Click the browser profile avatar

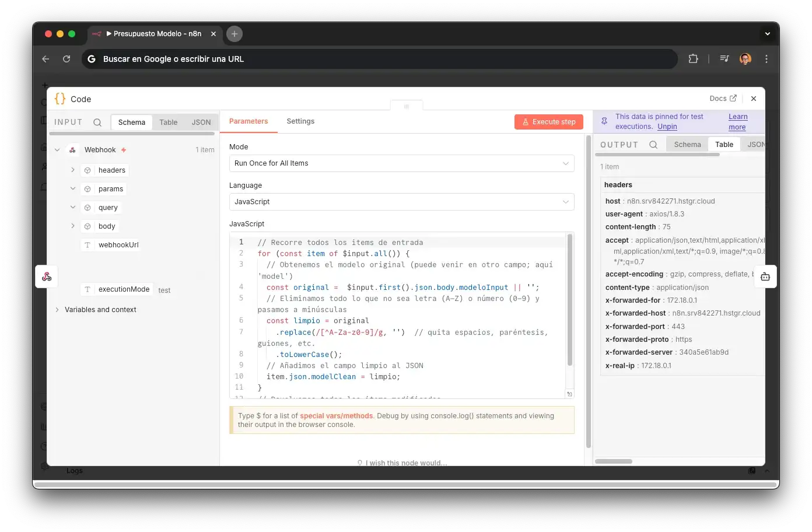point(745,59)
